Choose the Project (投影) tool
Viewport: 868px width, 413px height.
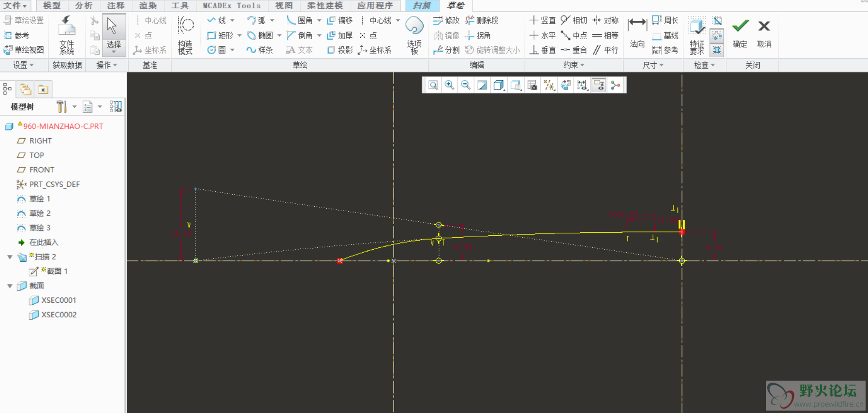click(340, 50)
